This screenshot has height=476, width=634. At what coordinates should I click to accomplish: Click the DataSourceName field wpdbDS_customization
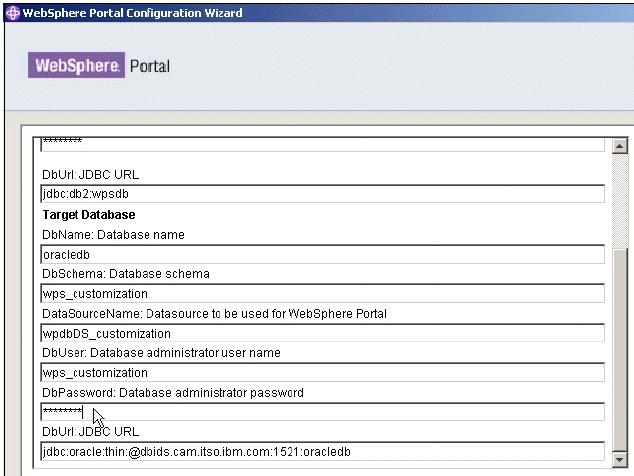coord(323,333)
